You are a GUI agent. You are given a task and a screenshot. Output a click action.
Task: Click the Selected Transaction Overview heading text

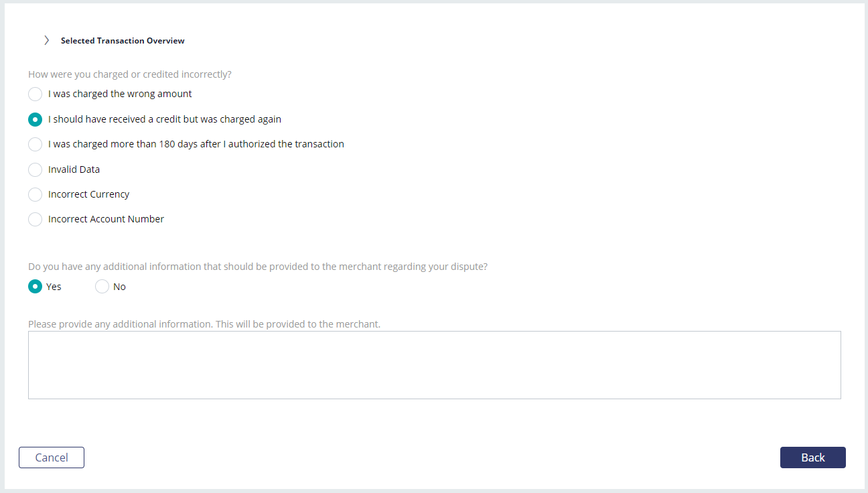point(123,41)
